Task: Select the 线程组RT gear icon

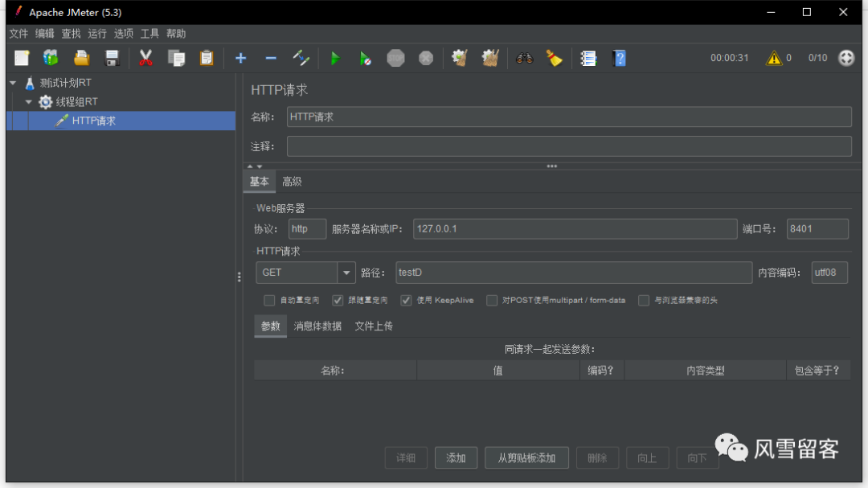Action: 45,102
